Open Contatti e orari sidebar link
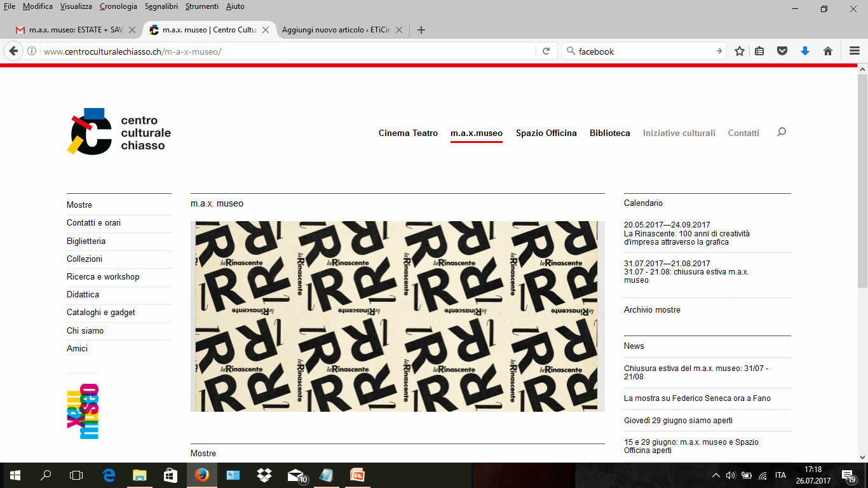868x488 pixels. tap(93, 222)
